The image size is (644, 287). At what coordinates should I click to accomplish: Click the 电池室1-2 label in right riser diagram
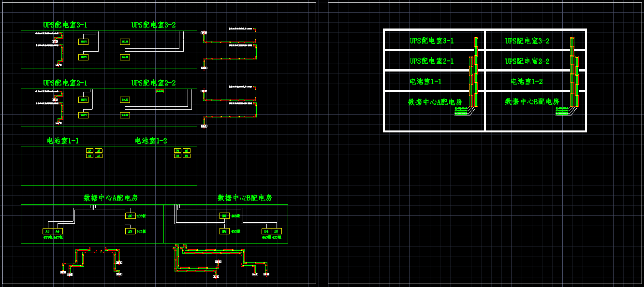[527, 82]
